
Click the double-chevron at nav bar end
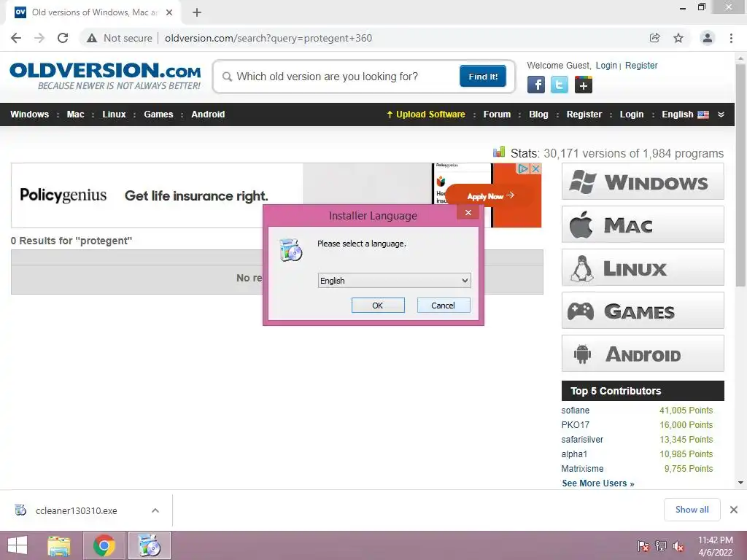pyautogui.click(x=721, y=114)
